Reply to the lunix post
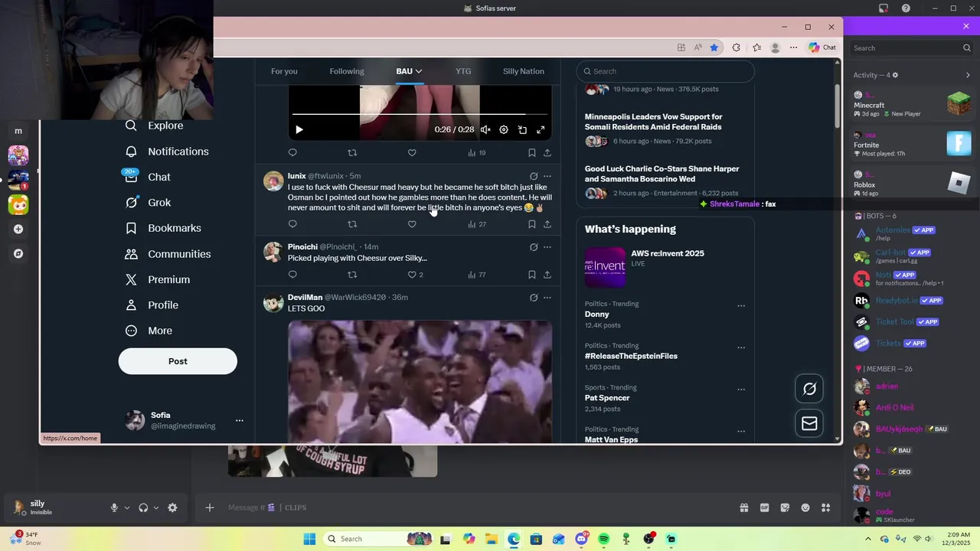 coord(292,224)
